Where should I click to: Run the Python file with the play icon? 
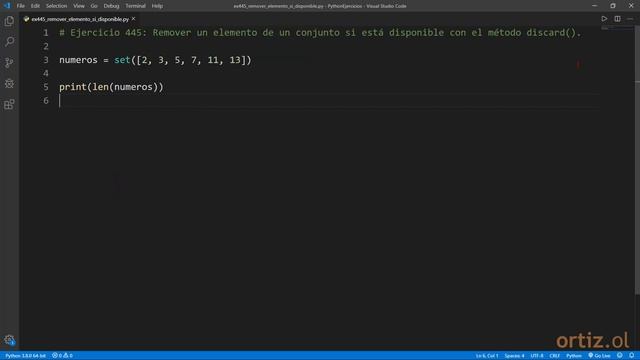(x=604, y=19)
